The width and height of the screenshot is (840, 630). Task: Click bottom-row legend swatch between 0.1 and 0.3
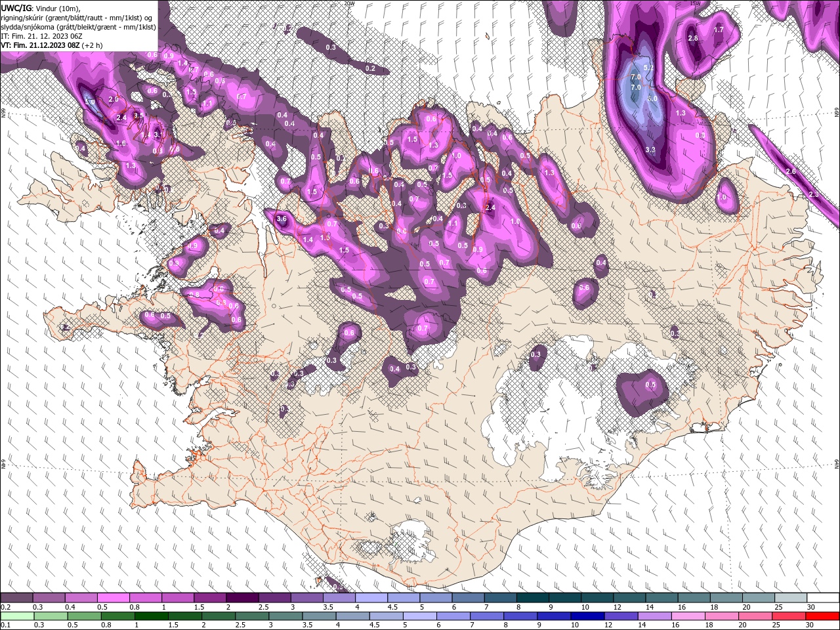17,616
